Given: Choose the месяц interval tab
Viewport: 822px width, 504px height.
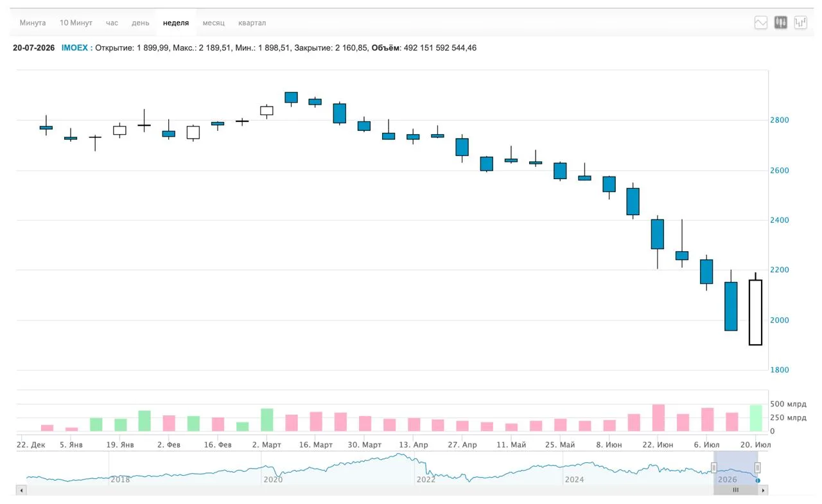Looking at the screenshot, I should click(214, 23).
